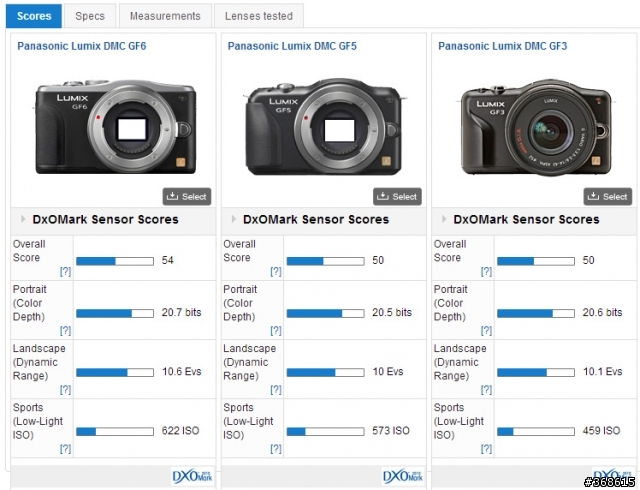Open the [?] help for GF6 Portrait Color Depth
The image size is (640, 490).
(x=65, y=330)
